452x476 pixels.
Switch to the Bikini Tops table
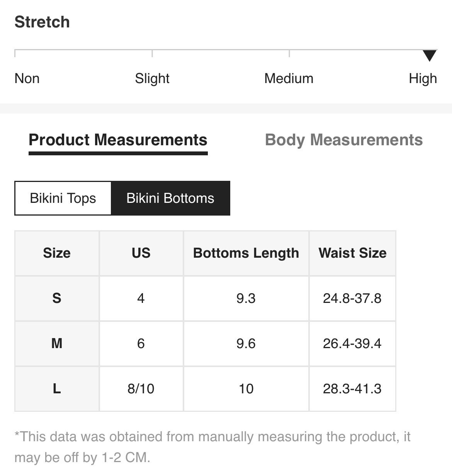[63, 198]
